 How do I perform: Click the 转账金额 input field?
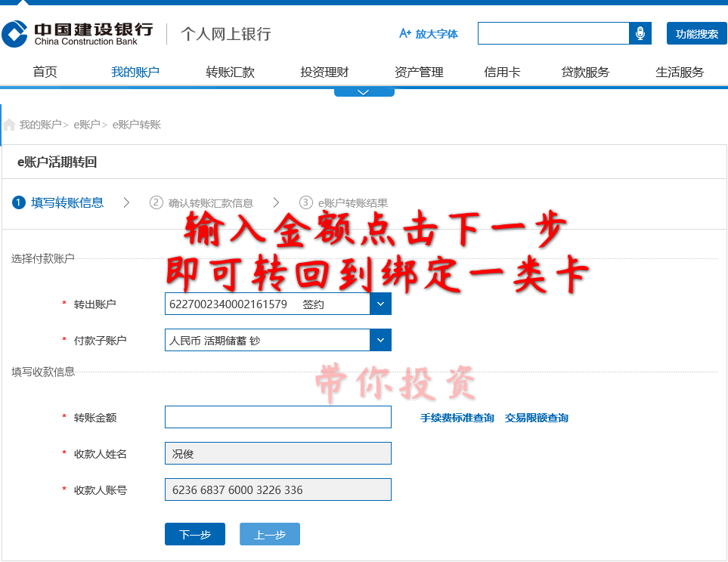pos(278,417)
